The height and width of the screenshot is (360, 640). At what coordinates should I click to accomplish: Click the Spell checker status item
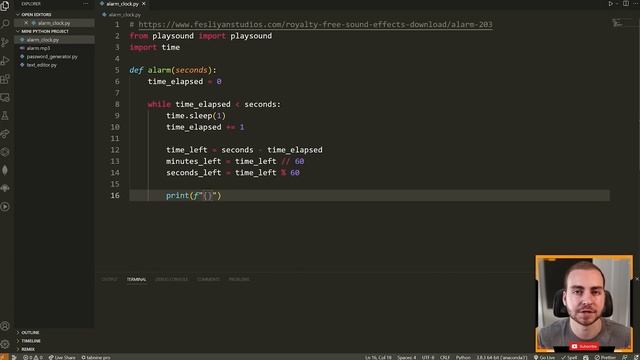tap(569, 357)
